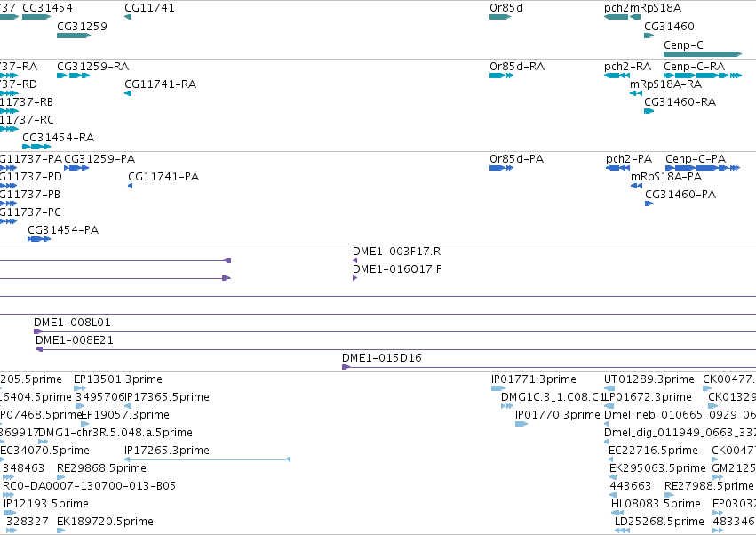The width and height of the screenshot is (756, 535).
Task: Select the DME1-016O17.F BAC end marker
Action: (354, 278)
